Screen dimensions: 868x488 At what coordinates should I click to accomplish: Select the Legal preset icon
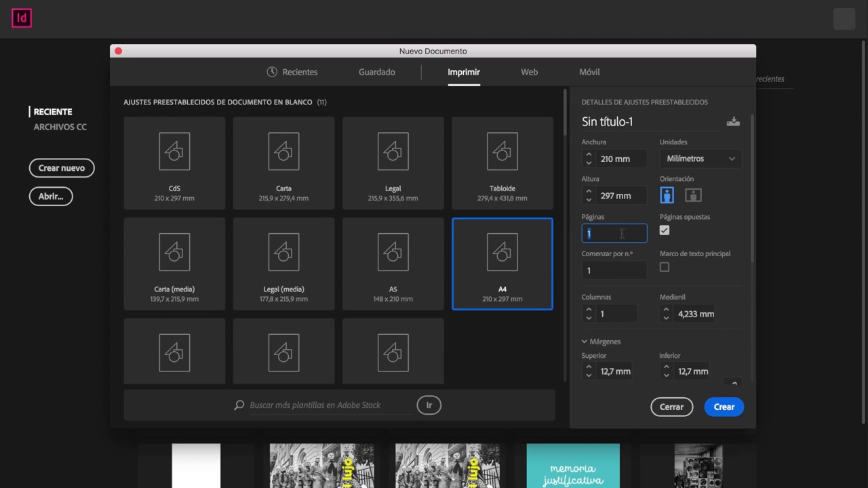coord(393,151)
